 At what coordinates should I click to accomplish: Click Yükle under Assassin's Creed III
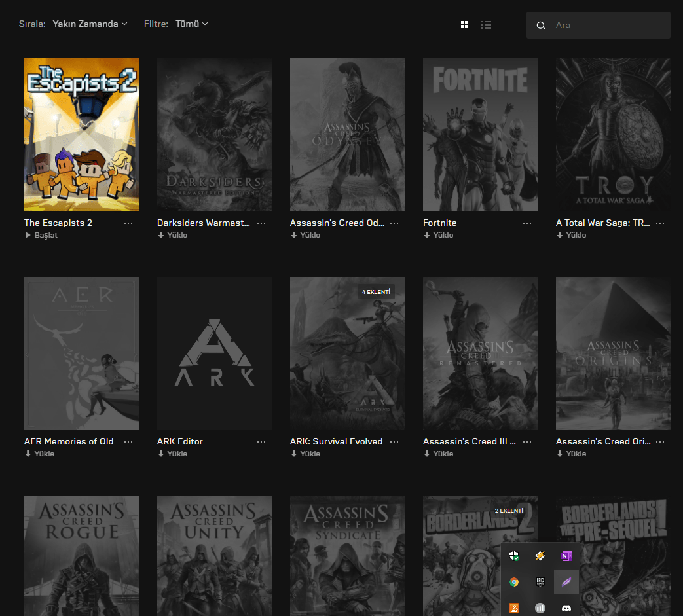point(438,454)
